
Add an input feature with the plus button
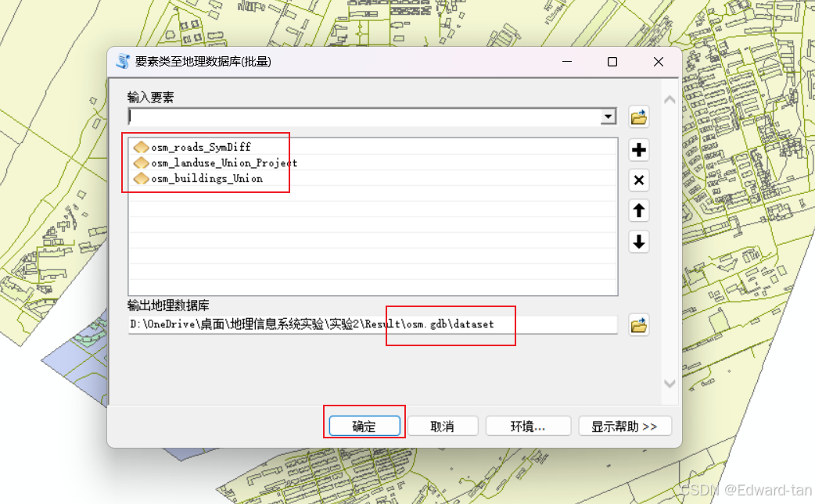(x=638, y=150)
